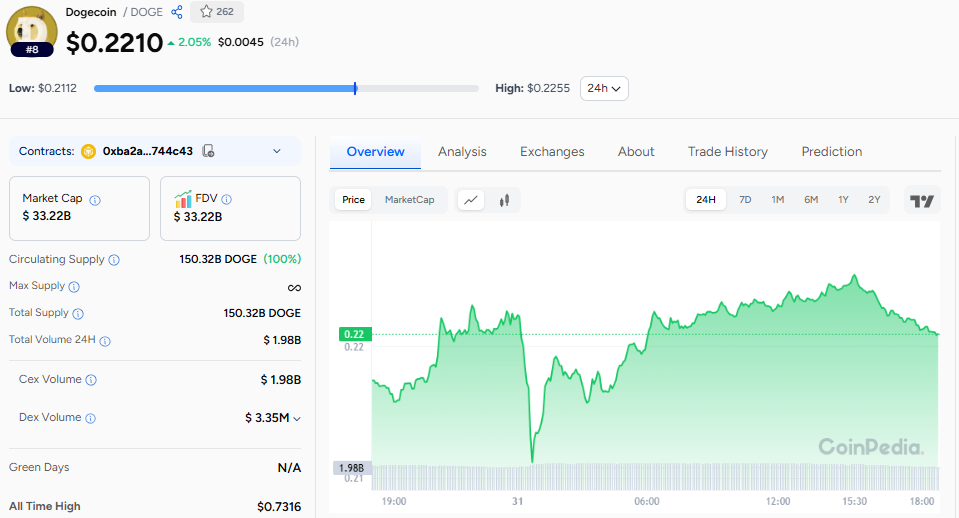This screenshot has height=518, width=959.
Task: Select 1Y chart timeframe
Action: pyautogui.click(x=843, y=200)
